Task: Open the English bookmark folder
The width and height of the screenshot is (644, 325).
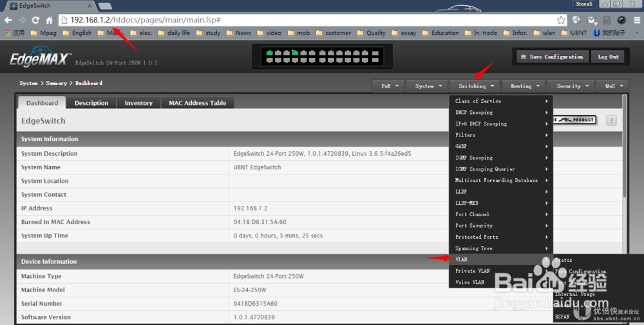Action: click(77, 33)
